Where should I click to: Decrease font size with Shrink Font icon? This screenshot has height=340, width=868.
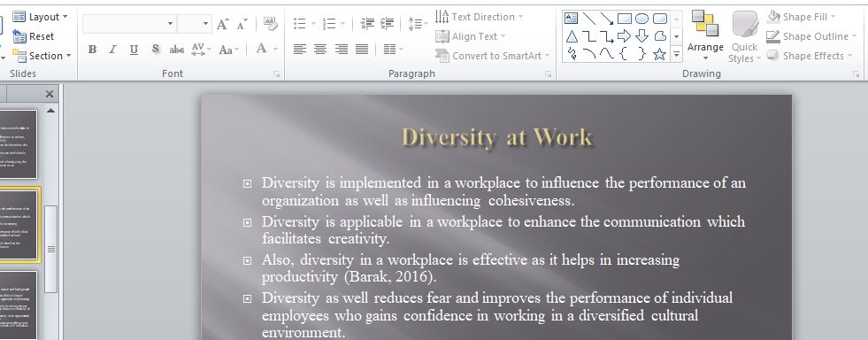(242, 24)
